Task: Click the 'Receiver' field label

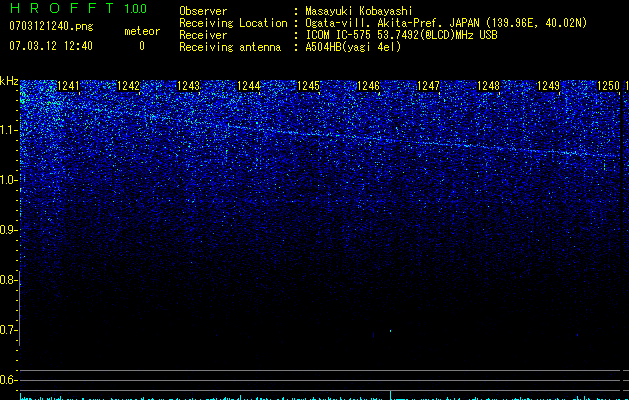Action: pyautogui.click(x=203, y=35)
